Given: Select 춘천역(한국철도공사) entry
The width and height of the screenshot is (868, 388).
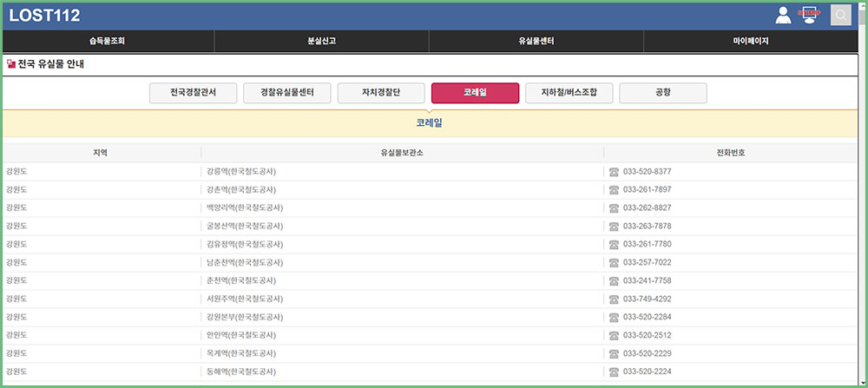Looking at the screenshot, I should coord(241,280).
